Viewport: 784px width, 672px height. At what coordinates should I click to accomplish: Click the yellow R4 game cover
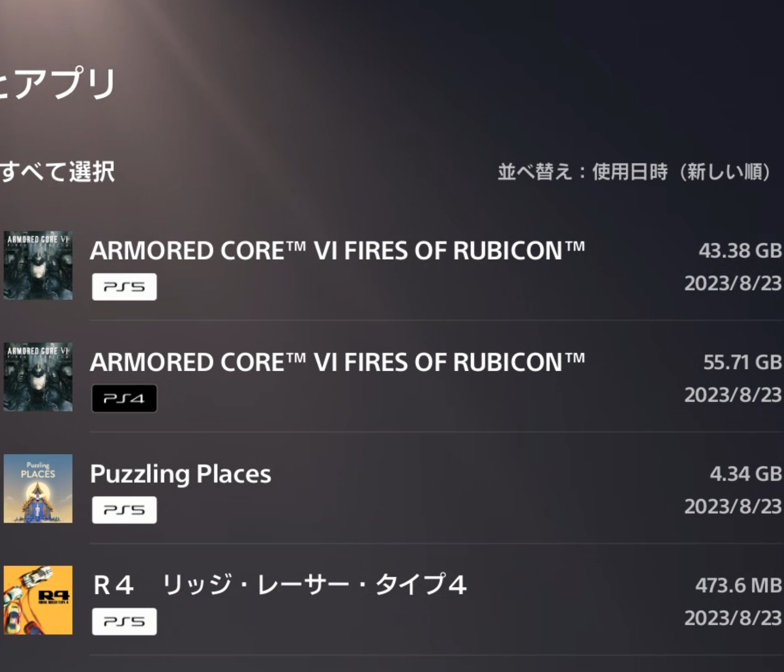pos(38,600)
